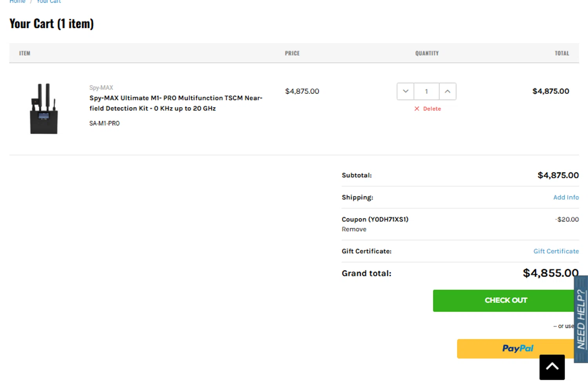
Task: Click the Your Cart (1 item) heading
Action: click(x=52, y=24)
